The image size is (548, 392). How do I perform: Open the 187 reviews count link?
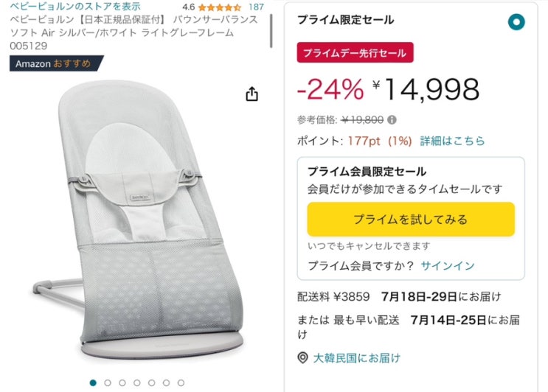tap(256, 7)
